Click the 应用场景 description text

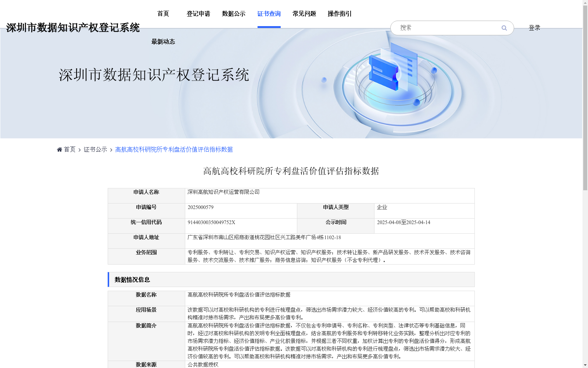coord(329,314)
